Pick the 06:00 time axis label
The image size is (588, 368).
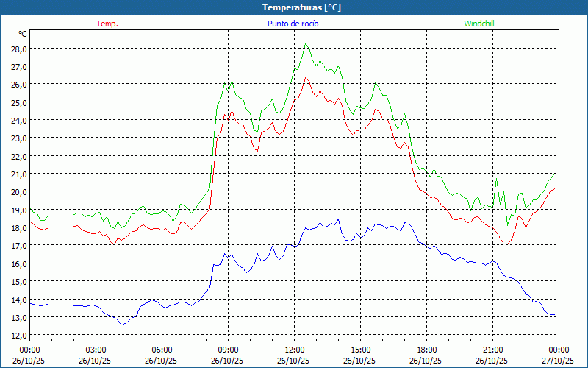162,350
